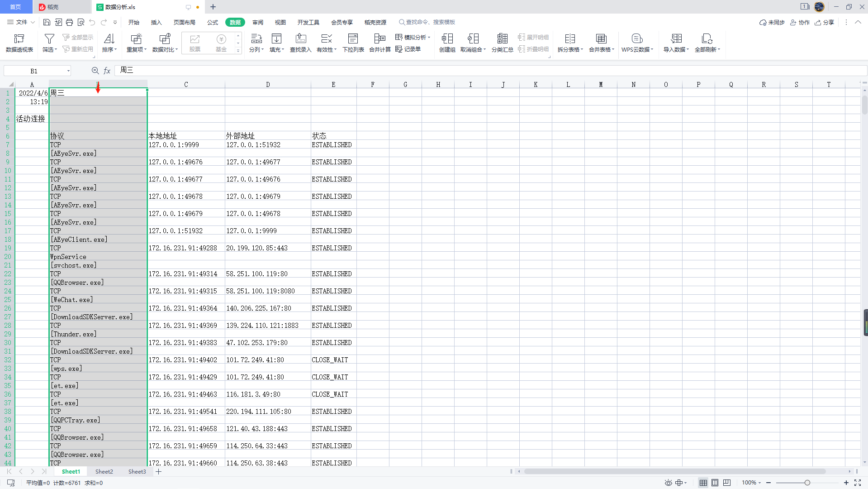
Task: Click the 记录单 button
Action: click(x=408, y=49)
